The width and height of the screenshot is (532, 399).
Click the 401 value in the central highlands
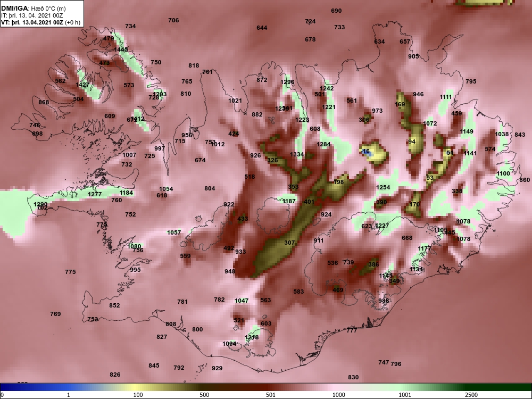309,202
